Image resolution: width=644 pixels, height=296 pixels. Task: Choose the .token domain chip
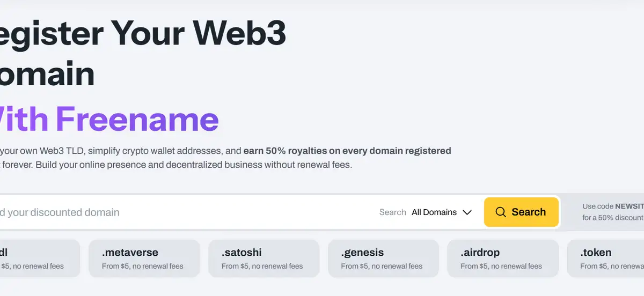[x=605, y=258]
